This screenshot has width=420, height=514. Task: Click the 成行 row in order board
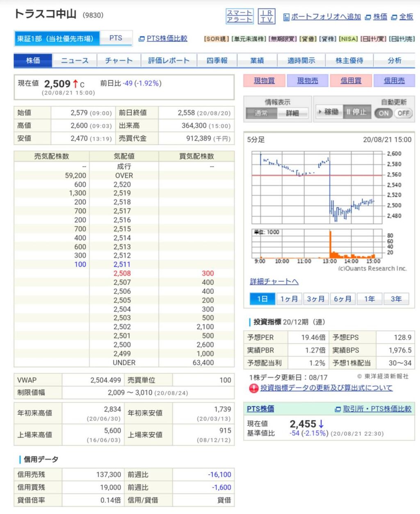[x=124, y=166]
